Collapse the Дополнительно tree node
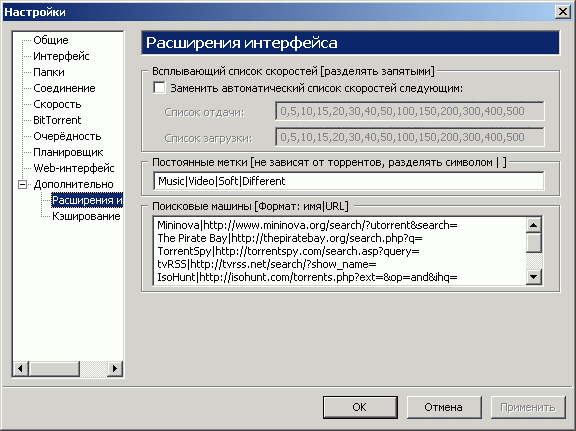The width and height of the screenshot is (576, 431). 23,184
